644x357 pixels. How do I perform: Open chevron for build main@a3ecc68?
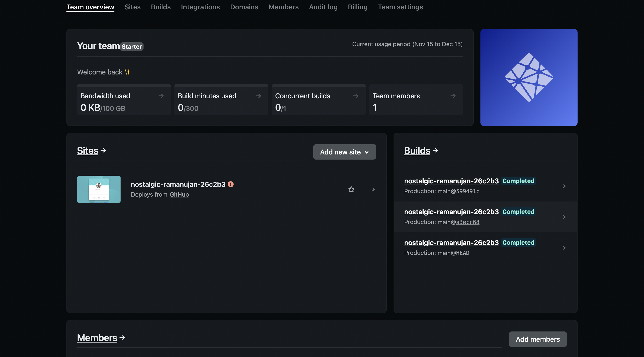(564, 217)
